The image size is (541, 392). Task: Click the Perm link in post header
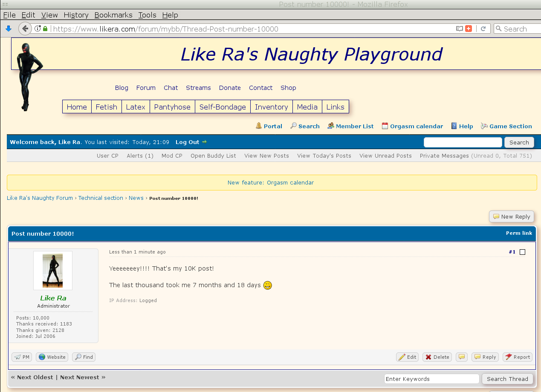[519, 233]
